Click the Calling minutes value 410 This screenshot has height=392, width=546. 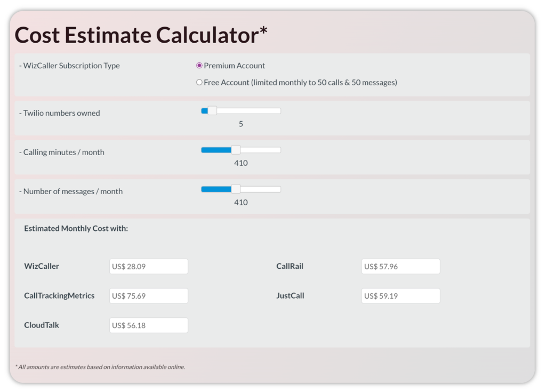(x=241, y=163)
